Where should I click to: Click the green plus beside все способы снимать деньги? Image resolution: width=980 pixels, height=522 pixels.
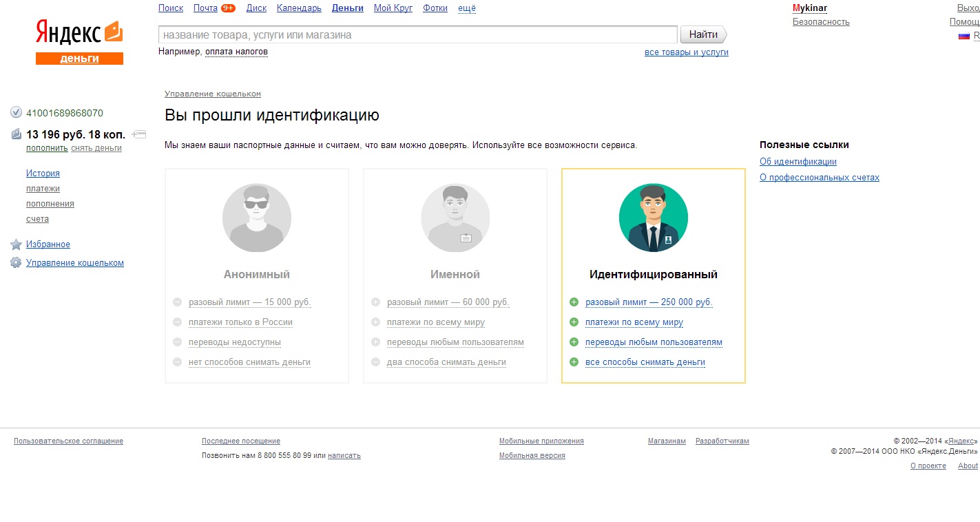pyautogui.click(x=574, y=362)
